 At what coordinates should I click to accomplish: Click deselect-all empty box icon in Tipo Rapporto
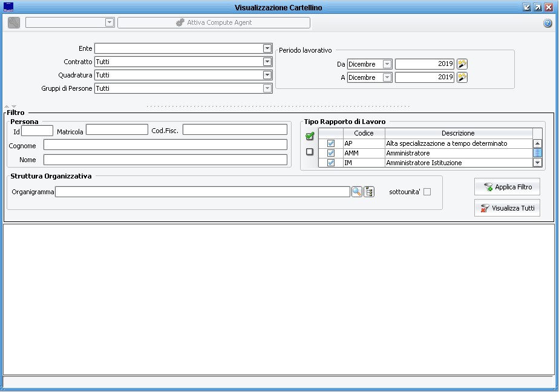tap(310, 152)
